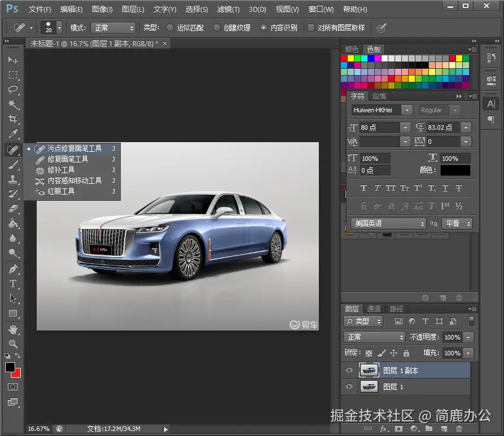Hide the 图层 1 副本 layer
The height and width of the screenshot is (436, 504).
pyautogui.click(x=349, y=371)
